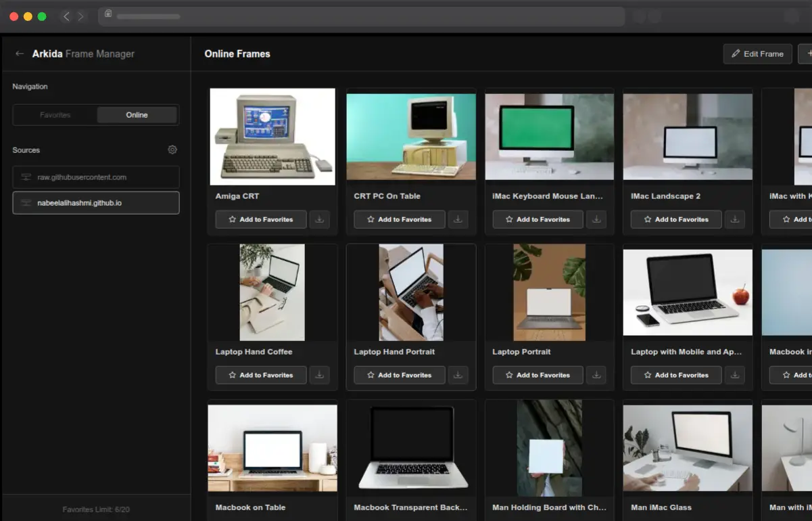
Task: Click the Man iMac Glass title
Action: pyautogui.click(x=661, y=507)
